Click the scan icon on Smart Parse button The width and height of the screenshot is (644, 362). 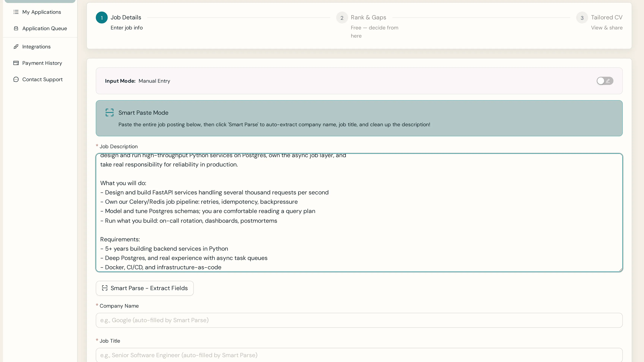click(x=105, y=288)
